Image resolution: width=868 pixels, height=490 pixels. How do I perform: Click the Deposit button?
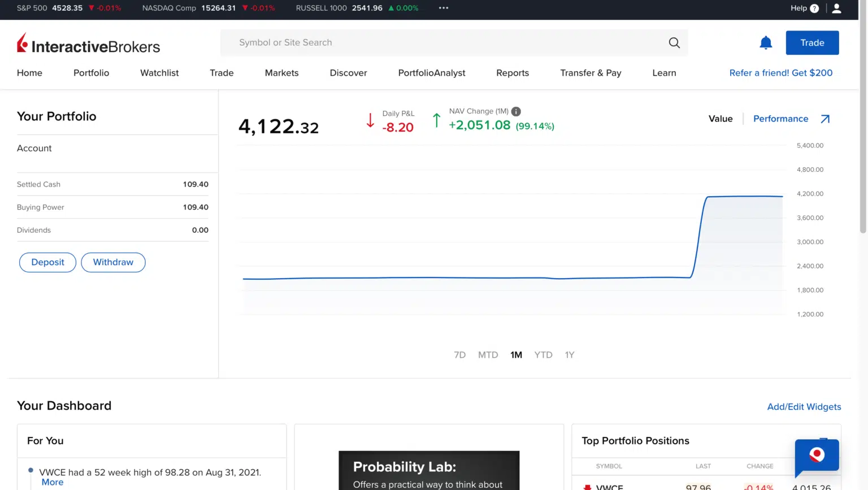point(47,262)
